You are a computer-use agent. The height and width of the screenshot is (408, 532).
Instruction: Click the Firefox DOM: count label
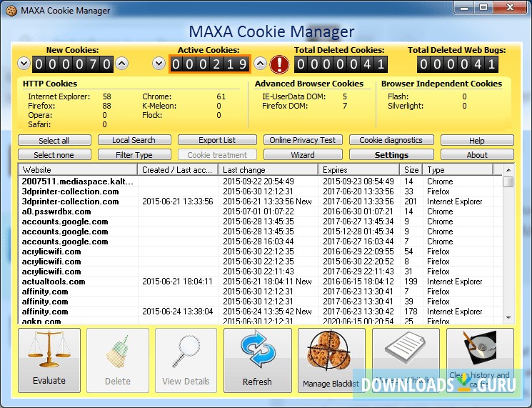285,106
